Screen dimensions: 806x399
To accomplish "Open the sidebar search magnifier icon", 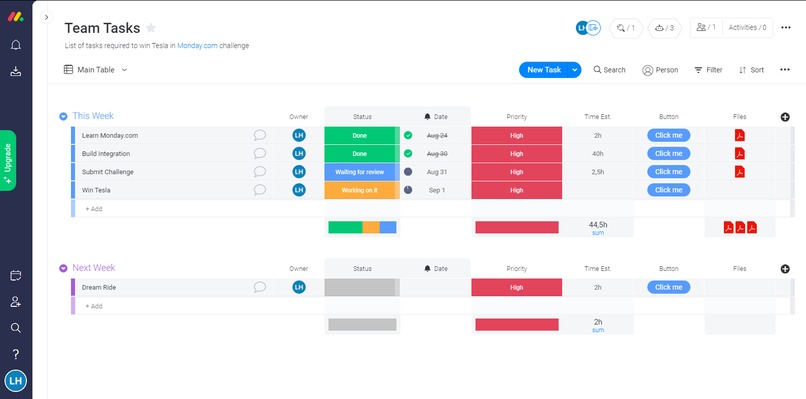I will pos(15,328).
